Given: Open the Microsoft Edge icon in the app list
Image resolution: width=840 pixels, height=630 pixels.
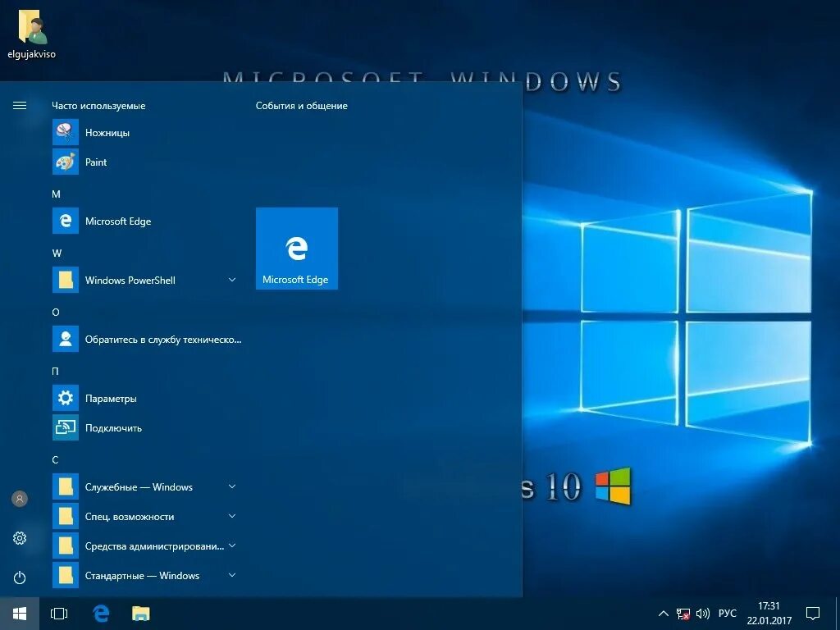Looking at the screenshot, I should point(66,221).
